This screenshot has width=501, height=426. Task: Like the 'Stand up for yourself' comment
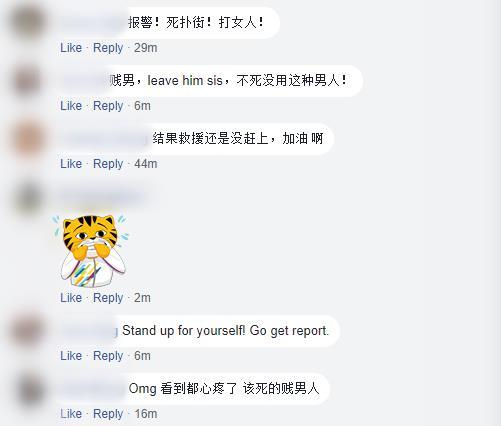click(x=71, y=356)
